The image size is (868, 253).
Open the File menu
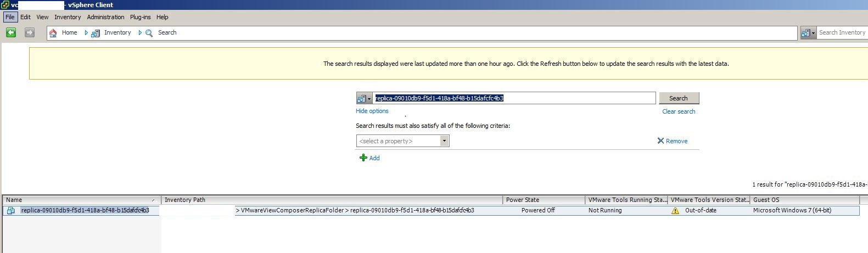tap(10, 17)
